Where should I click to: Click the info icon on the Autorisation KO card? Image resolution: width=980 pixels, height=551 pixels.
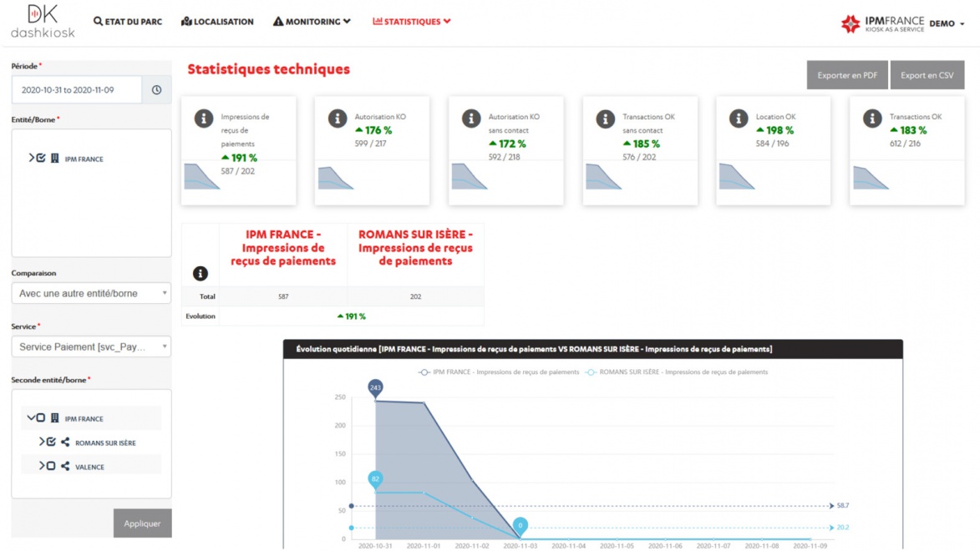click(337, 118)
